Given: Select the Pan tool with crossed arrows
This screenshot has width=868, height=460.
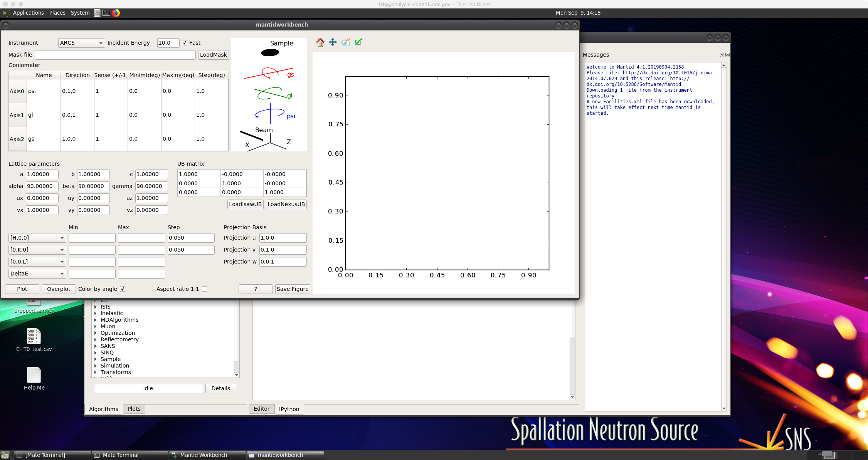Looking at the screenshot, I should tap(333, 42).
